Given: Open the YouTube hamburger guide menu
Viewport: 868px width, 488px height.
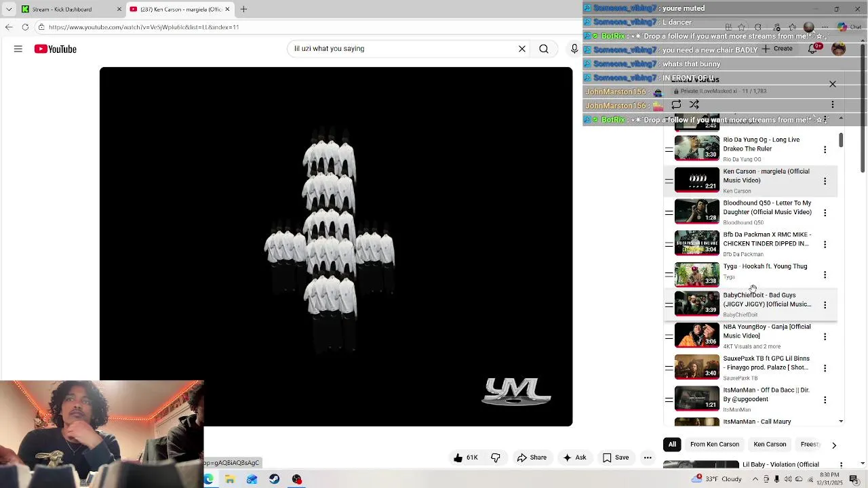Looking at the screenshot, I should pos(18,49).
